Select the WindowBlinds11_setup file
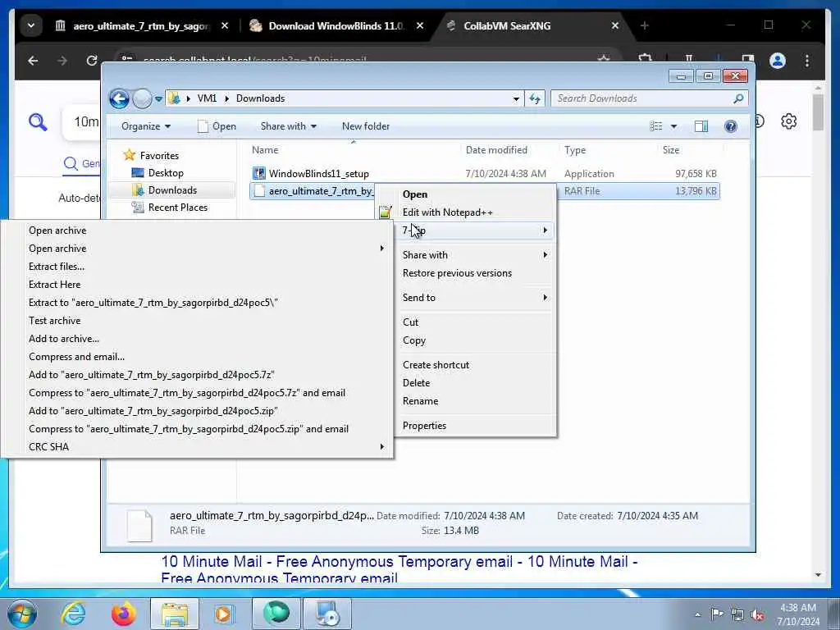The width and height of the screenshot is (840, 630). coord(319,174)
